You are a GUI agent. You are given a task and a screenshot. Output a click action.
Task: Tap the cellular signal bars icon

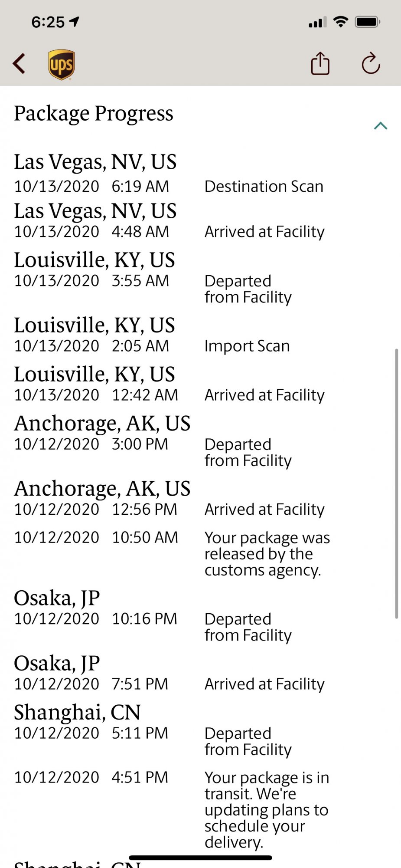[x=318, y=22]
